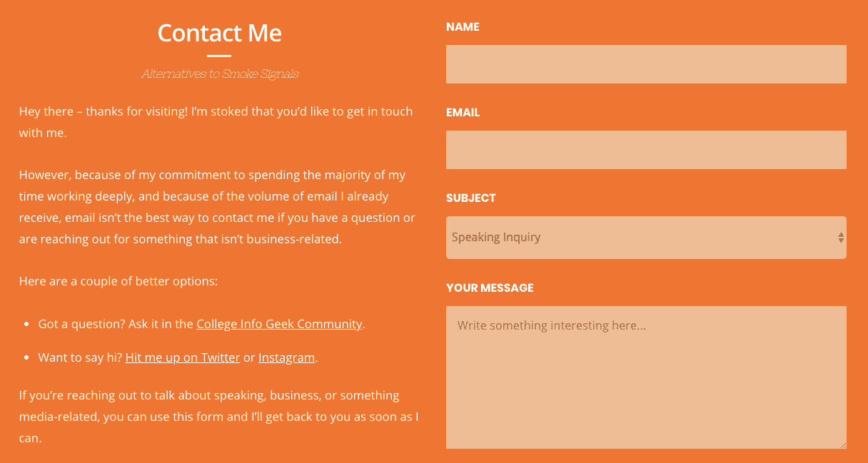Viewport: 868px width, 463px height.
Task: Visit the Instagram link
Action: click(286, 357)
